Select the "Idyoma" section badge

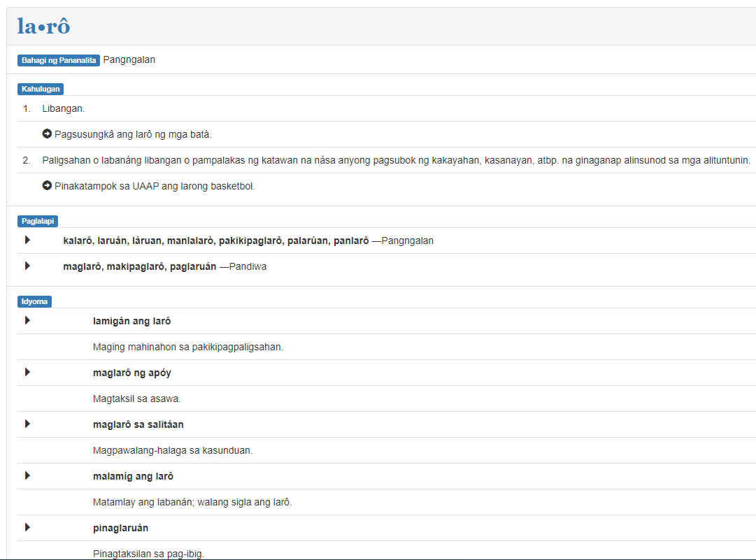[x=34, y=301]
